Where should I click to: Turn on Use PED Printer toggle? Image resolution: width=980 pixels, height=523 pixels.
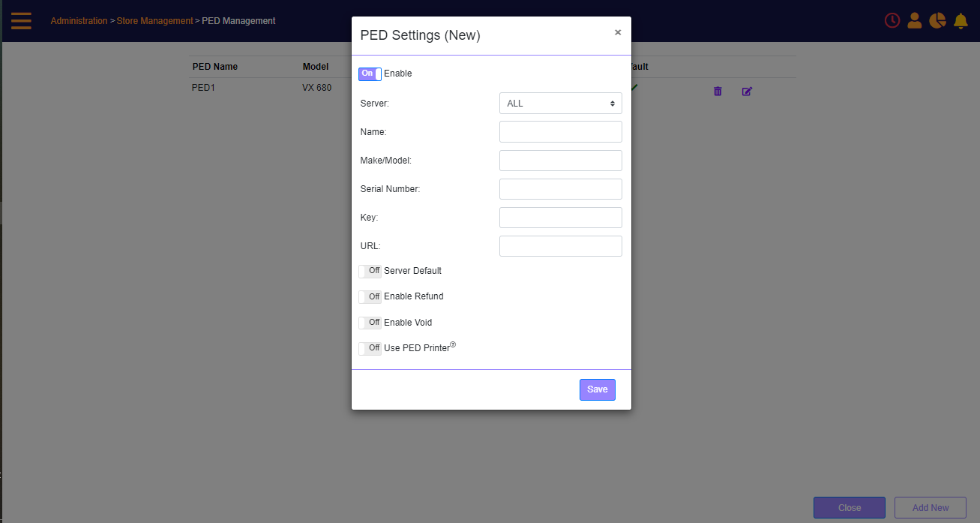point(370,348)
